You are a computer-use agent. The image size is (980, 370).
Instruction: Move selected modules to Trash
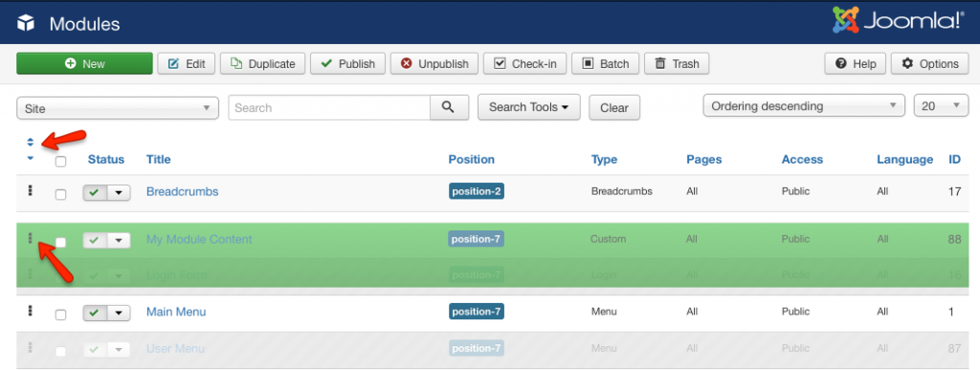click(x=677, y=64)
